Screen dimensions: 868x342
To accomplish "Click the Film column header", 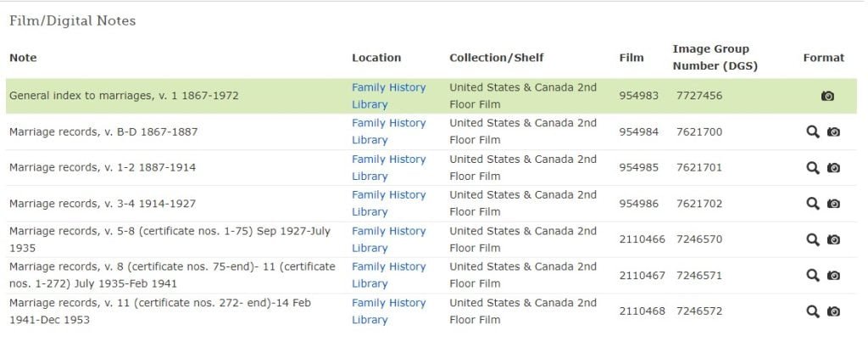I will pyautogui.click(x=632, y=58).
